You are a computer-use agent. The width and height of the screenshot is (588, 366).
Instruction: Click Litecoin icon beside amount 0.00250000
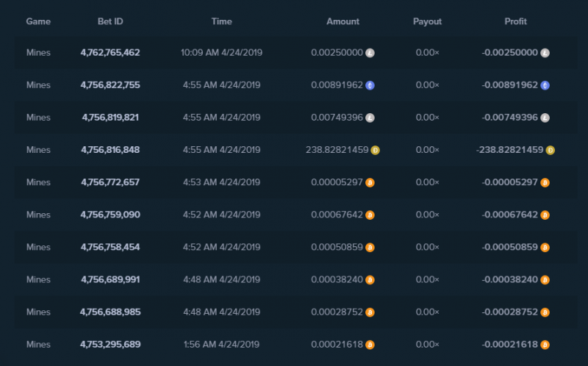pos(370,53)
